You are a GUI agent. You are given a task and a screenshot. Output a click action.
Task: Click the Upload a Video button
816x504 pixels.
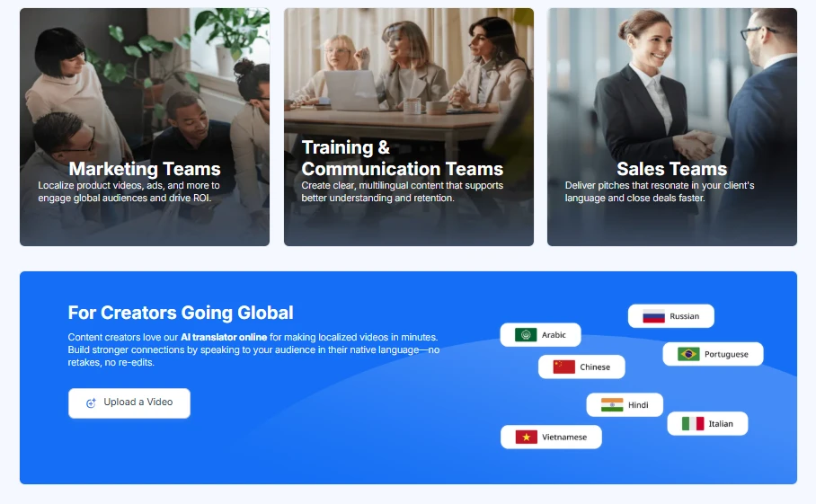tap(129, 403)
